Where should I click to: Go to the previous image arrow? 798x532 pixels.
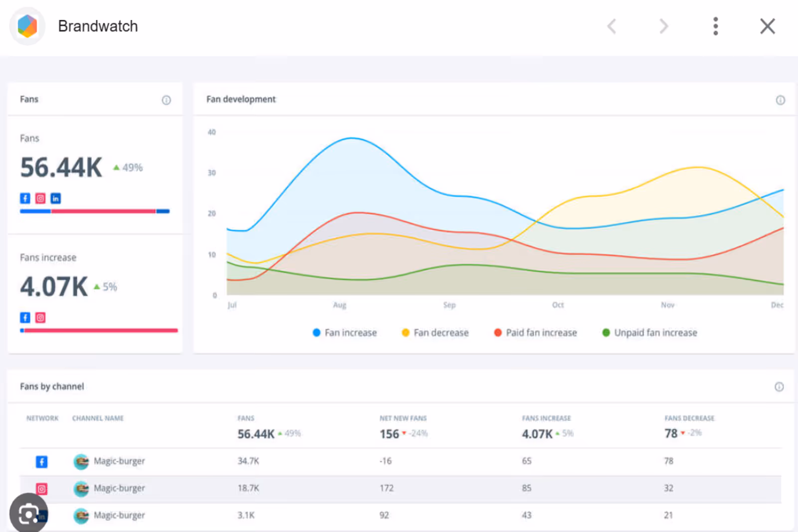pos(612,26)
